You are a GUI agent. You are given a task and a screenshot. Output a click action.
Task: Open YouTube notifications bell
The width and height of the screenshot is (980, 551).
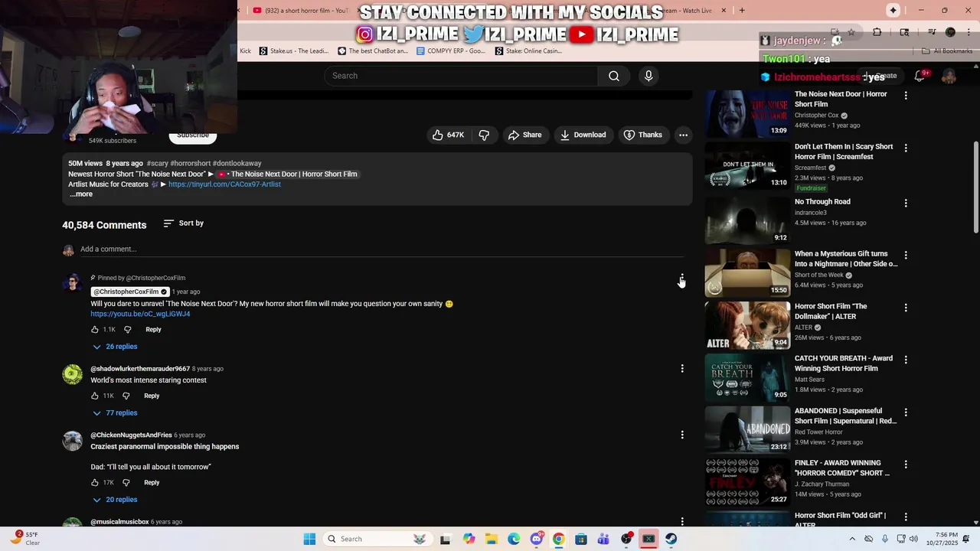pos(920,76)
